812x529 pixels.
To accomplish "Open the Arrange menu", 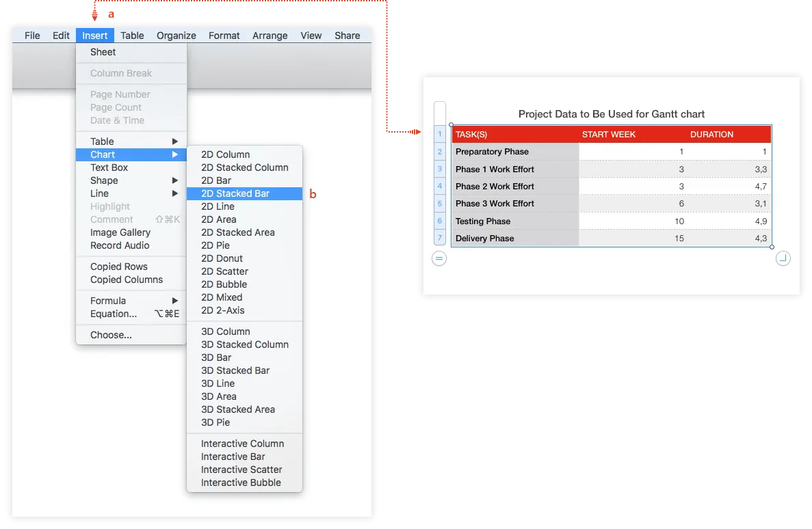I will click(x=270, y=35).
